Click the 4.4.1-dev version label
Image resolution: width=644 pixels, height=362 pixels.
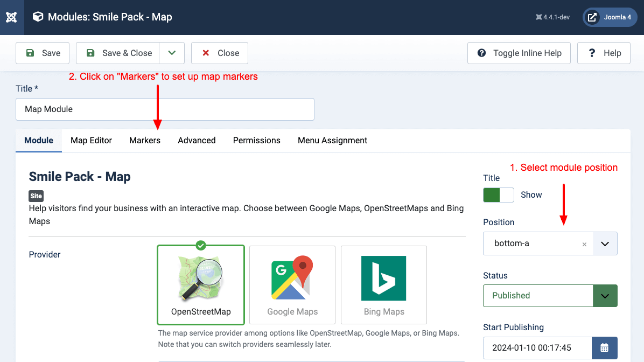(553, 17)
